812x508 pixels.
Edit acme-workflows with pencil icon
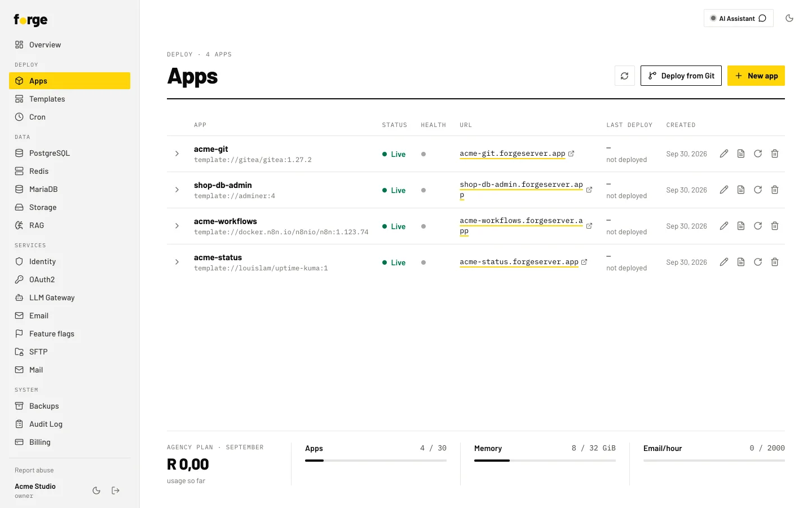click(x=724, y=226)
